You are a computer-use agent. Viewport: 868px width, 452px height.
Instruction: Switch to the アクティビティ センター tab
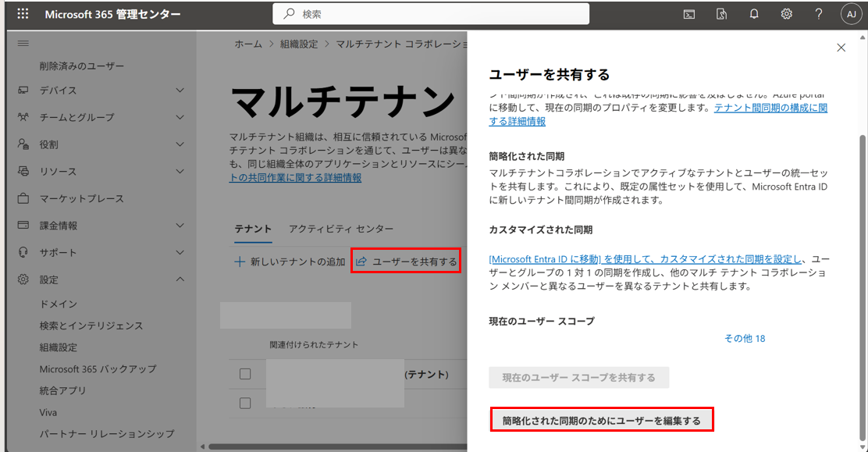[x=341, y=229]
